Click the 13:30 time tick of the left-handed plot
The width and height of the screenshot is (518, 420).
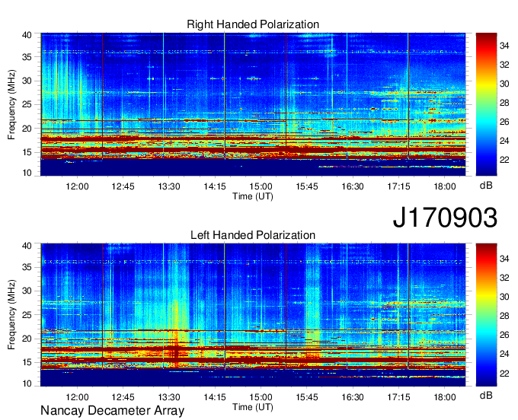(x=169, y=397)
